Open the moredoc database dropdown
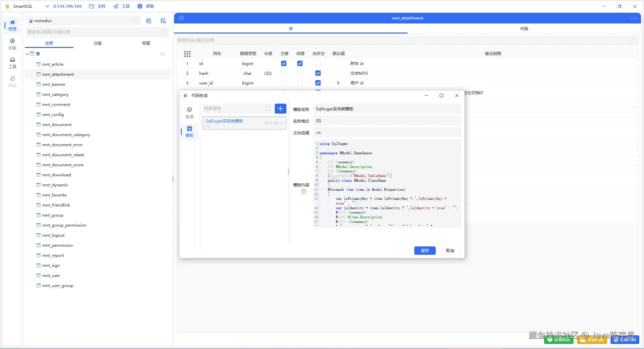 click(83, 21)
